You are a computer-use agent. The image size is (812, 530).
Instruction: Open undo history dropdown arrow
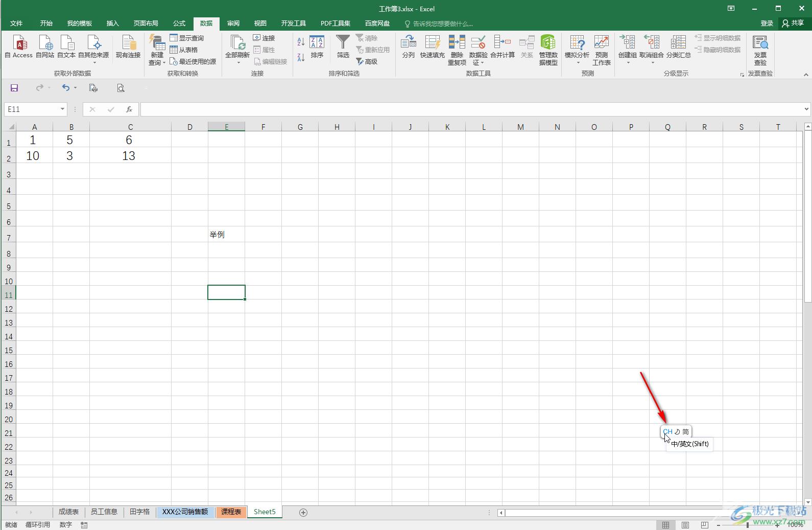75,88
